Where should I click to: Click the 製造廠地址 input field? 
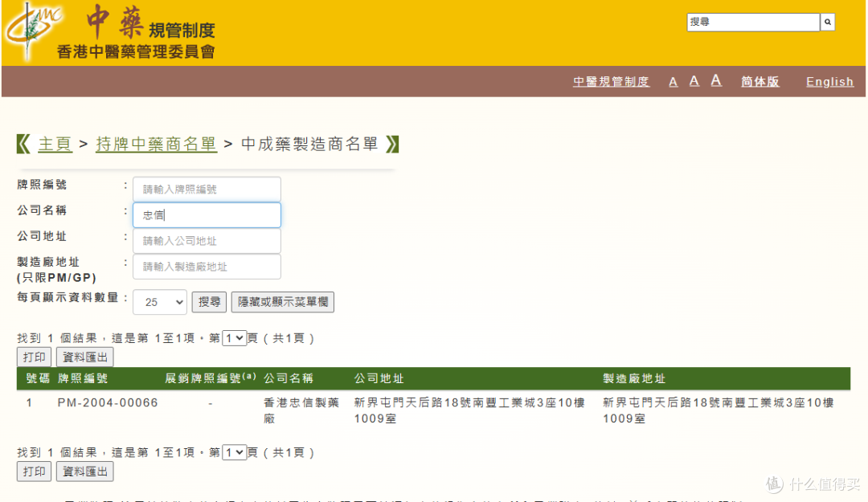point(207,267)
